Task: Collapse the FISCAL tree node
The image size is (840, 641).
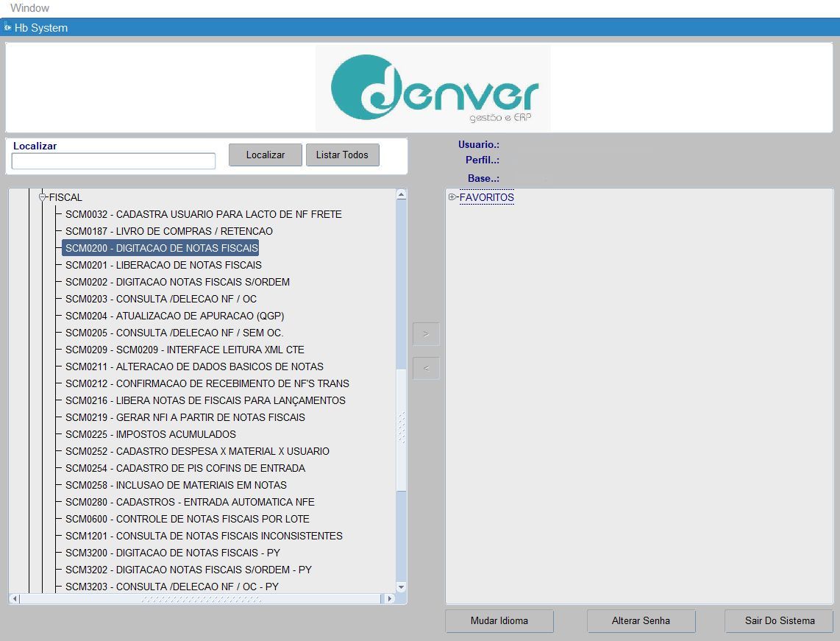Action: (x=43, y=197)
